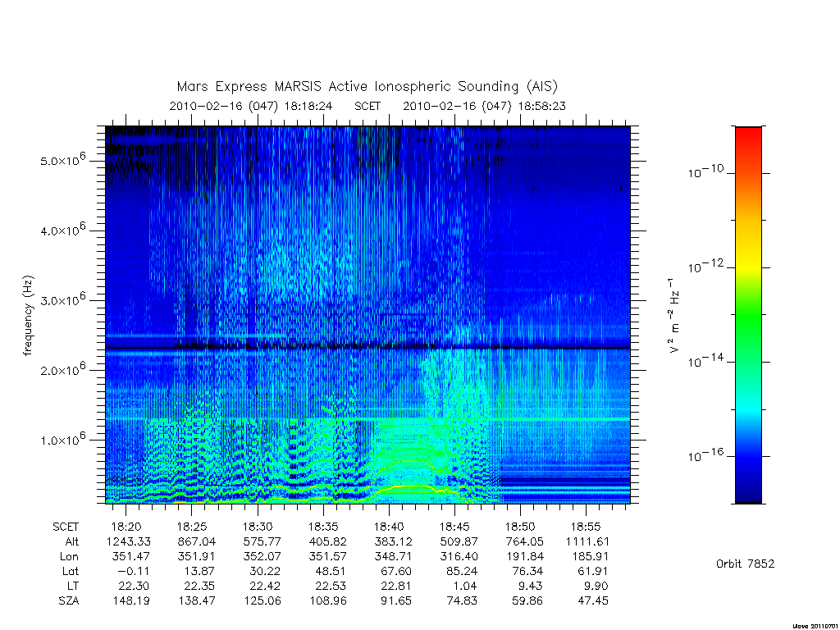Screen dimensions: 840x630
Task: Click the 18:45 time tick label
Action: pos(454,527)
